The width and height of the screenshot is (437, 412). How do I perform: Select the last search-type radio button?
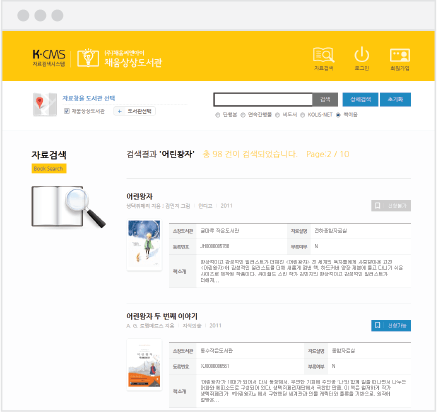point(338,115)
